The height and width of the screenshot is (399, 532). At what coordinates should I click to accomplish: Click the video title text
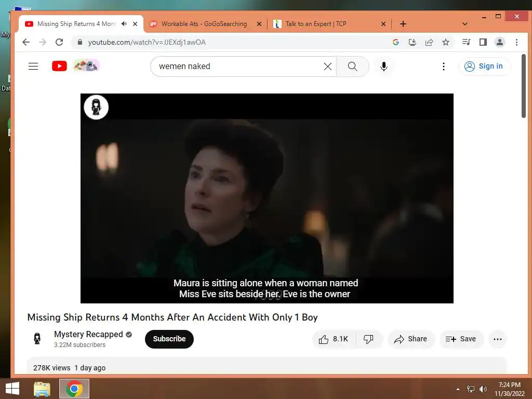(172, 317)
